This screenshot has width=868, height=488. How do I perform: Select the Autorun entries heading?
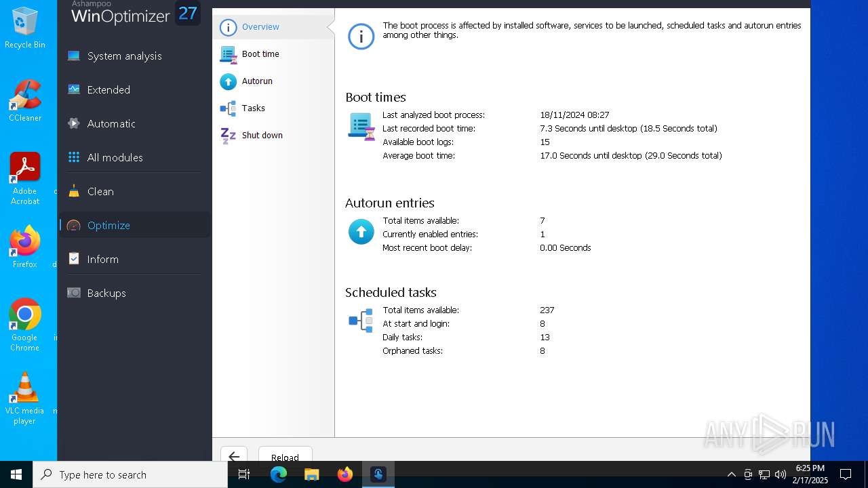coord(390,203)
